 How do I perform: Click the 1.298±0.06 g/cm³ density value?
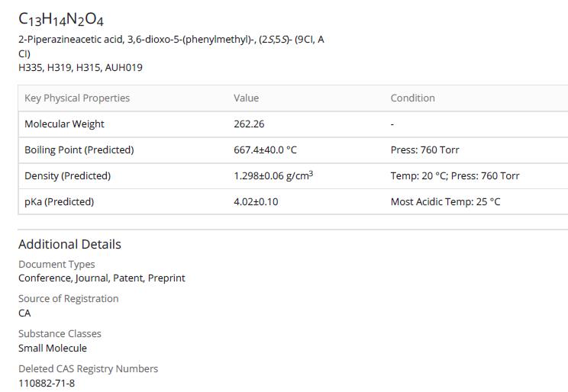click(273, 175)
